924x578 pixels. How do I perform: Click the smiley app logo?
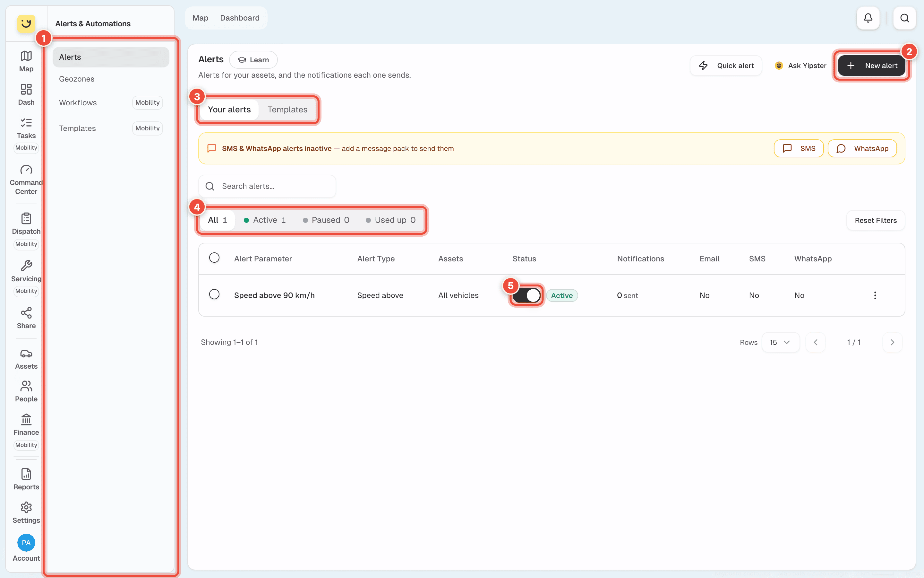(26, 24)
